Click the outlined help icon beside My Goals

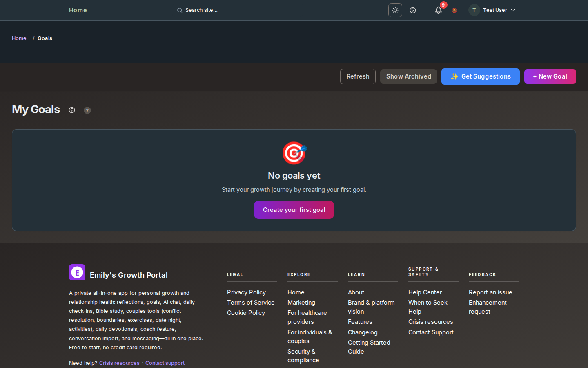(72, 110)
